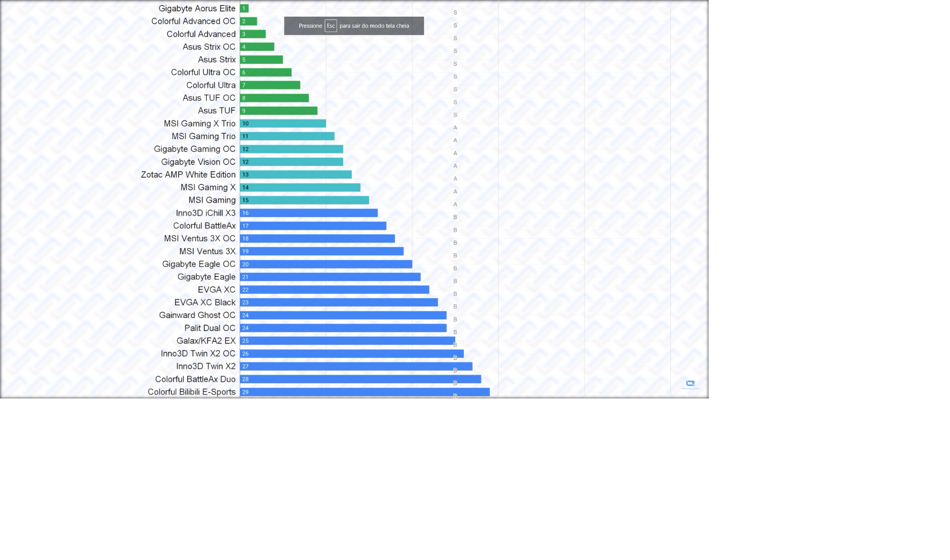Select the Asus Strix row label
This screenshot has height=560, width=950.
coord(217,60)
